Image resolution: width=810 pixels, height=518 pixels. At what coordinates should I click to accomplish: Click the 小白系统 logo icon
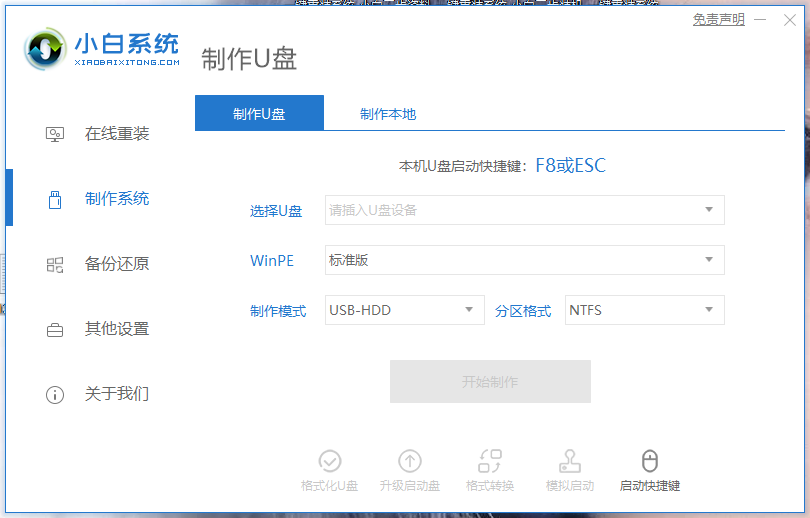click(x=45, y=49)
